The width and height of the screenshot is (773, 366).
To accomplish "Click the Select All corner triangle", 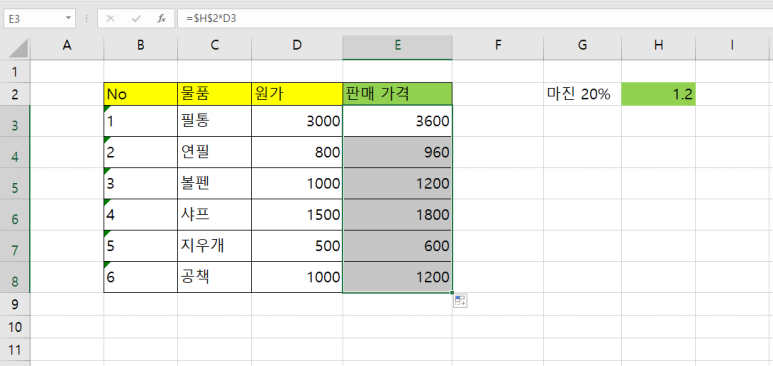I will [x=19, y=48].
